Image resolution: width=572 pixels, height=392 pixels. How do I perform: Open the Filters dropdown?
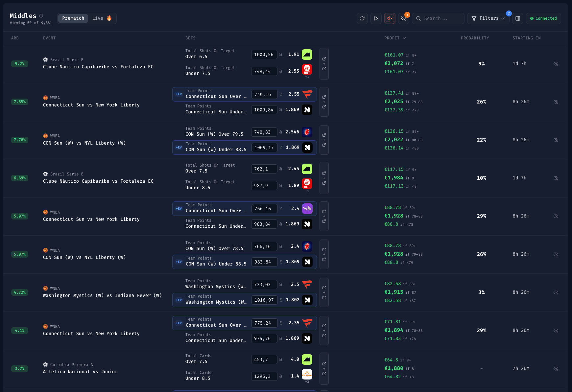[488, 18]
